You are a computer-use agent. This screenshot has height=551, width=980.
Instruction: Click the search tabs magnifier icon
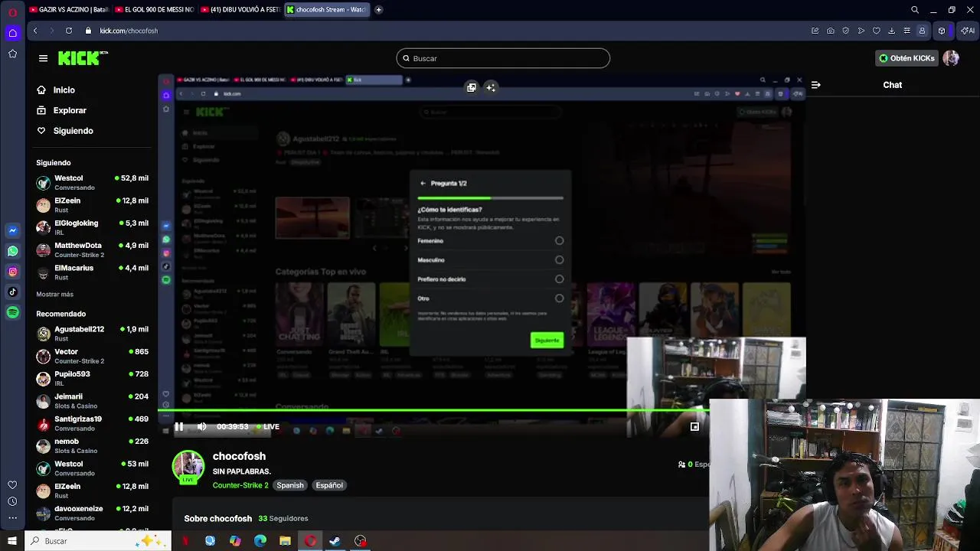point(915,10)
